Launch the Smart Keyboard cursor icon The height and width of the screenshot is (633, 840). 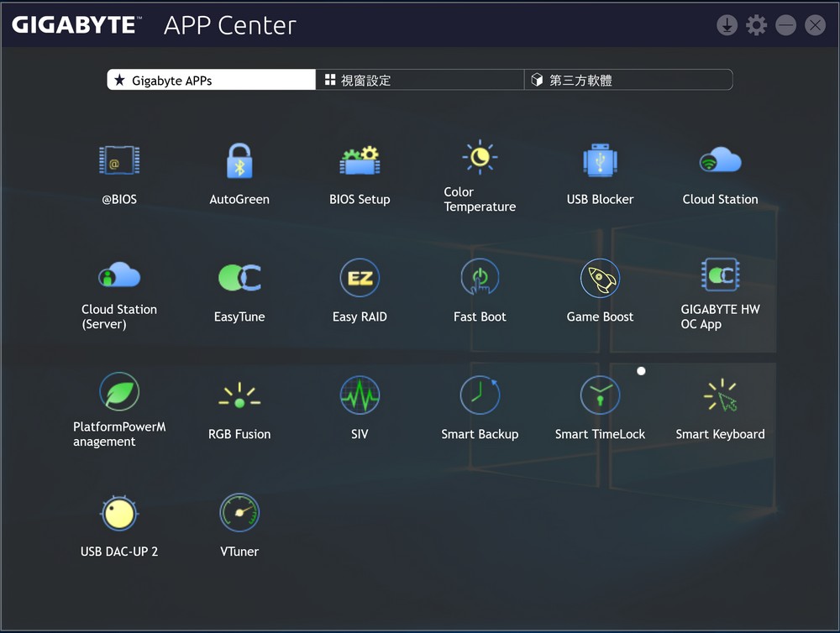click(x=720, y=395)
